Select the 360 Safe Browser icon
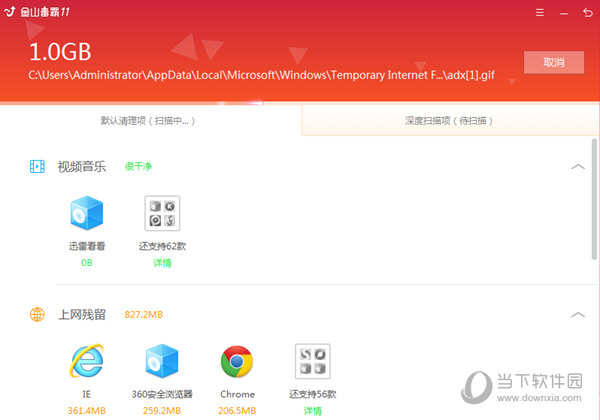Viewport: 600px width, 420px height. click(162, 361)
